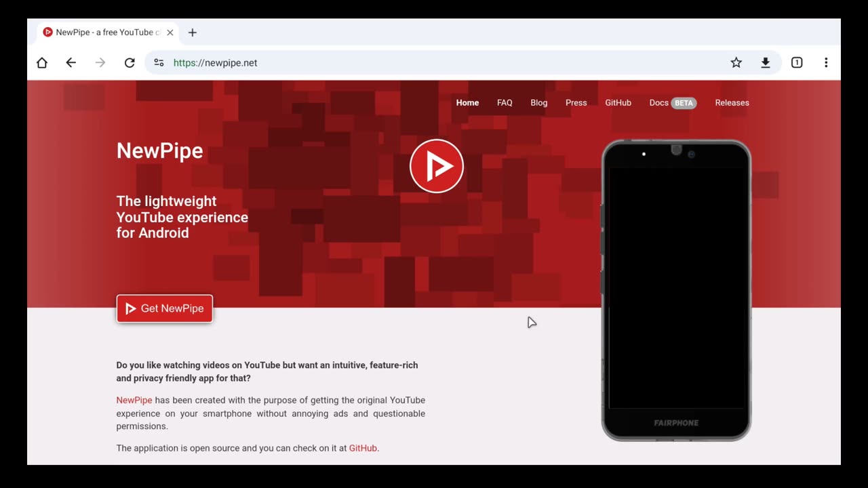Follow the red NewPipe text link
868x488 pixels.
point(134,400)
